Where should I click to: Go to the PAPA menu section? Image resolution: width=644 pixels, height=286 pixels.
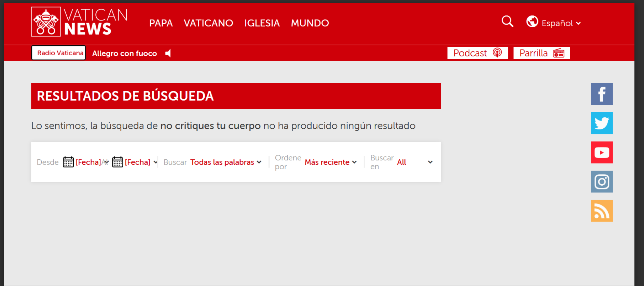click(x=161, y=23)
